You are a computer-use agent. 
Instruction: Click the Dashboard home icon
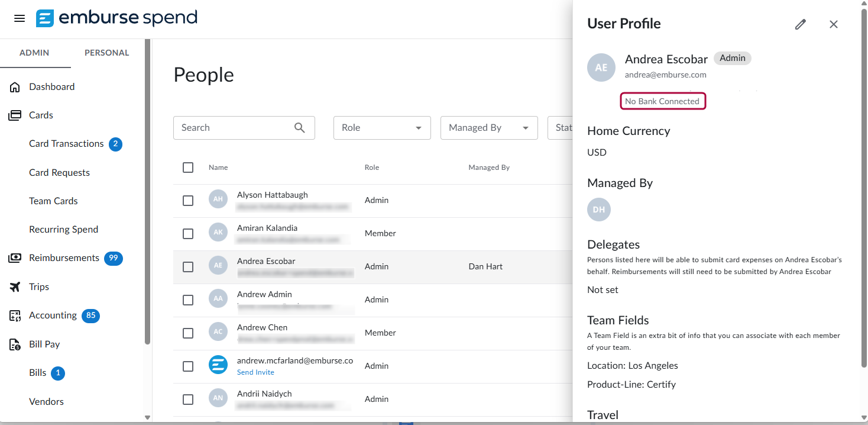click(15, 87)
